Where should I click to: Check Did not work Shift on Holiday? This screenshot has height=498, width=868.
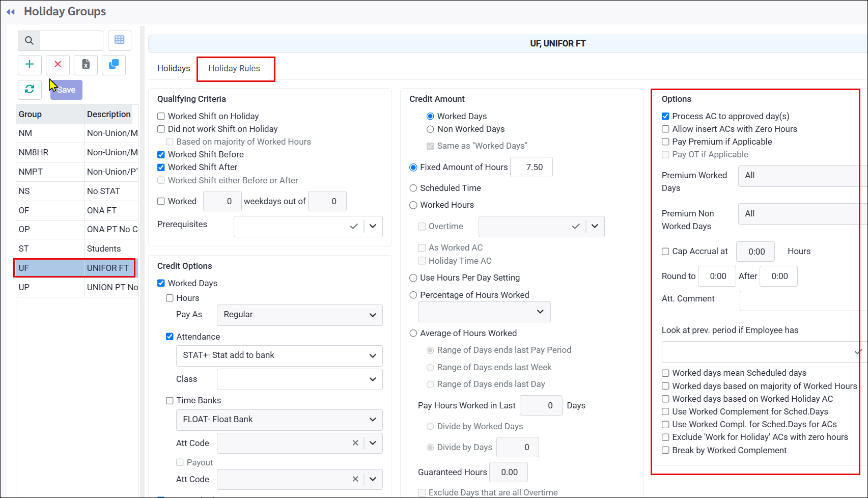click(x=161, y=129)
